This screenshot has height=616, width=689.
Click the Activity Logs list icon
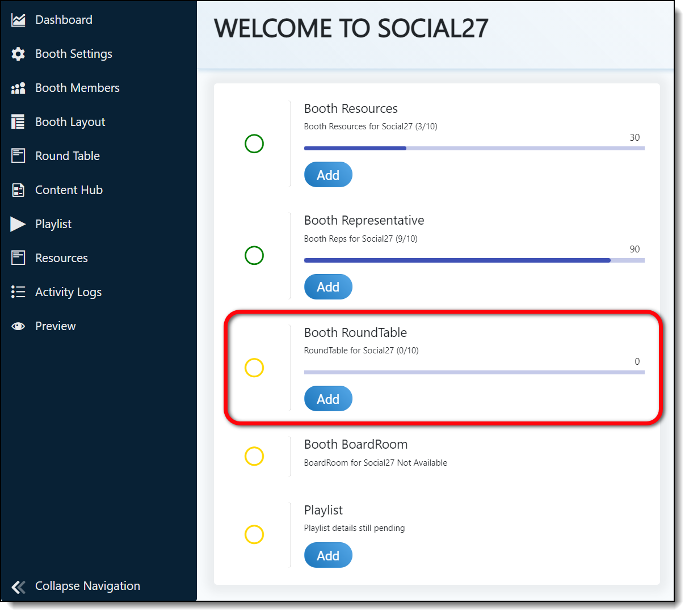tap(18, 292)
